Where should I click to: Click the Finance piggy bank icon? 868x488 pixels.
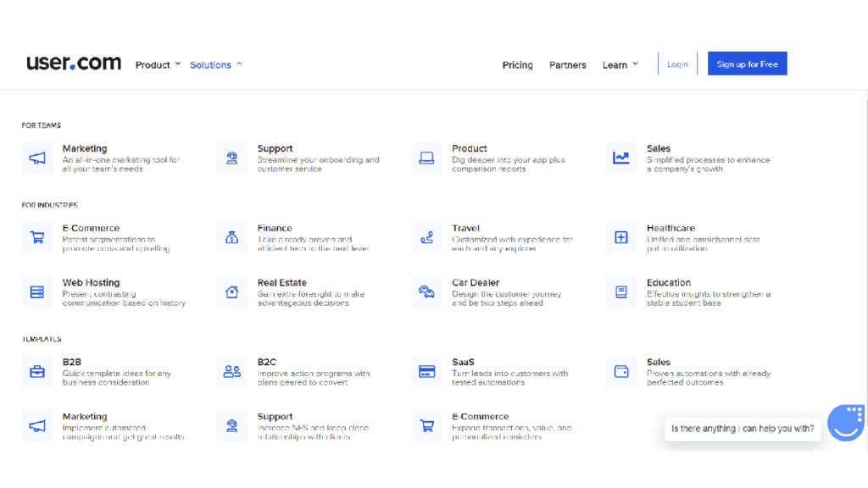tap(231, 237)
